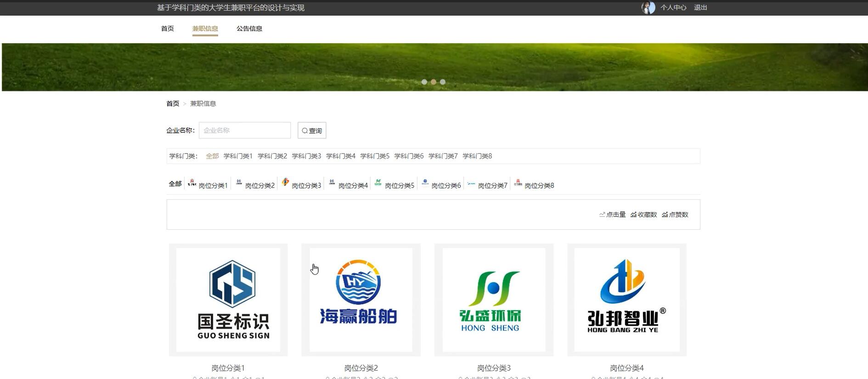Click 岗位分类4 category icon
The height and width of the screenshot is (379, 868).
coord(332,183)
